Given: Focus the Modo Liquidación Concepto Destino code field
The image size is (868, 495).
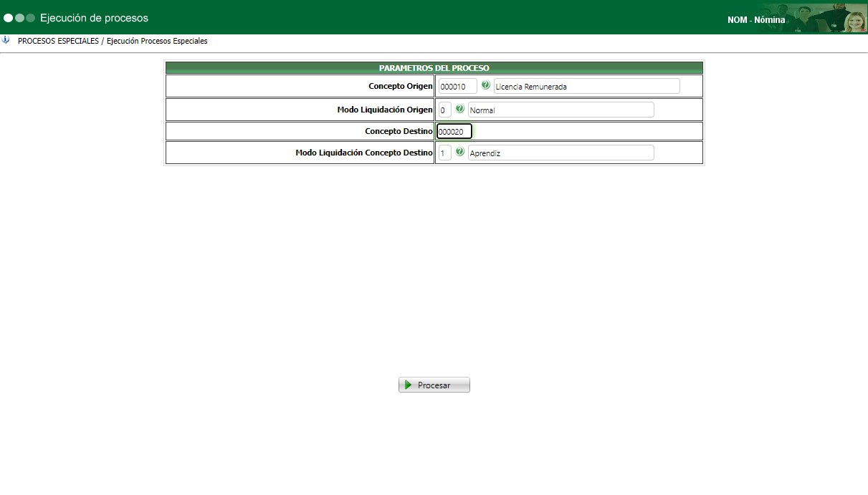Looking at the screenshot, I should click(x=444, y=153).
